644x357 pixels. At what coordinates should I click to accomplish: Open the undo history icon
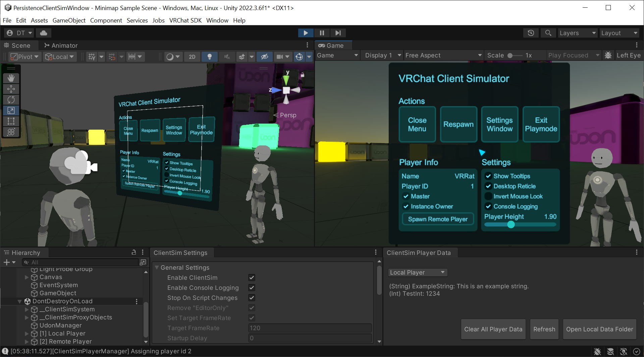(x=531, y=33)
